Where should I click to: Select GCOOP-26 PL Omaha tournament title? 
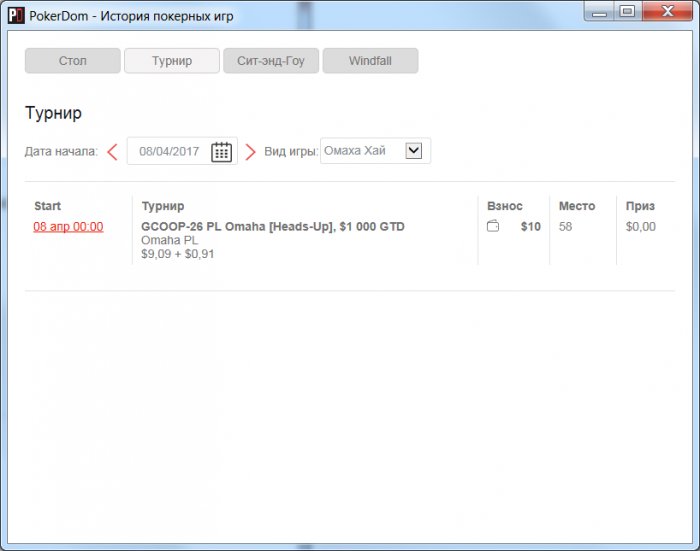tap(273, 227)
